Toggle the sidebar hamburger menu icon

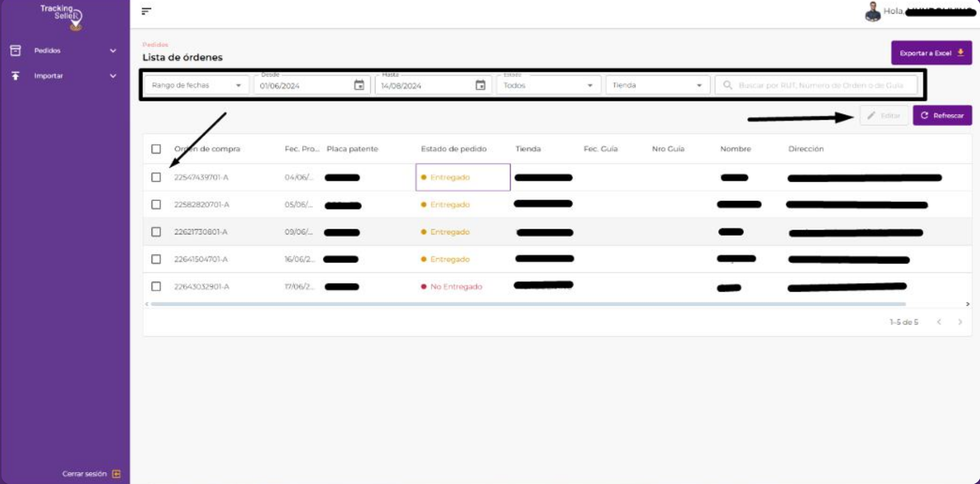click(x=146, y=11)
